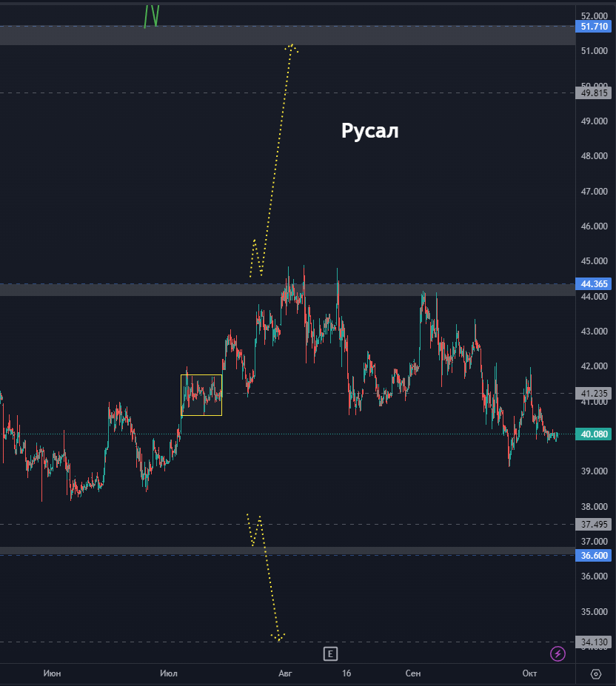
Task: Click the 37.000 price scale tick
Action: pos(594,541)
